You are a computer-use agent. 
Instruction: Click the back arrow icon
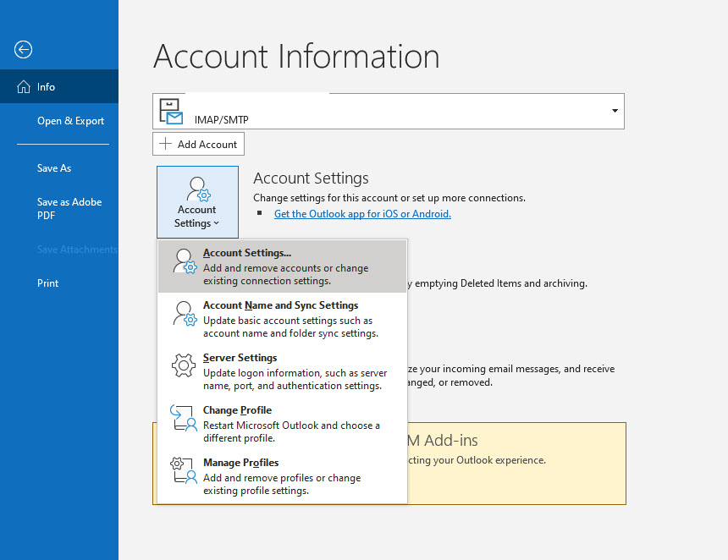(x=23, y=49)
